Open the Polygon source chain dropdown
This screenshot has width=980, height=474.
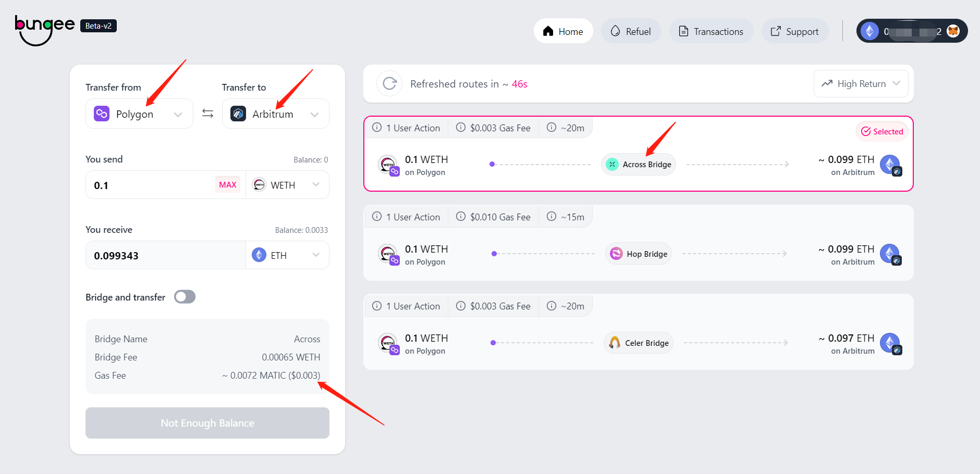(x=139, y=114)
